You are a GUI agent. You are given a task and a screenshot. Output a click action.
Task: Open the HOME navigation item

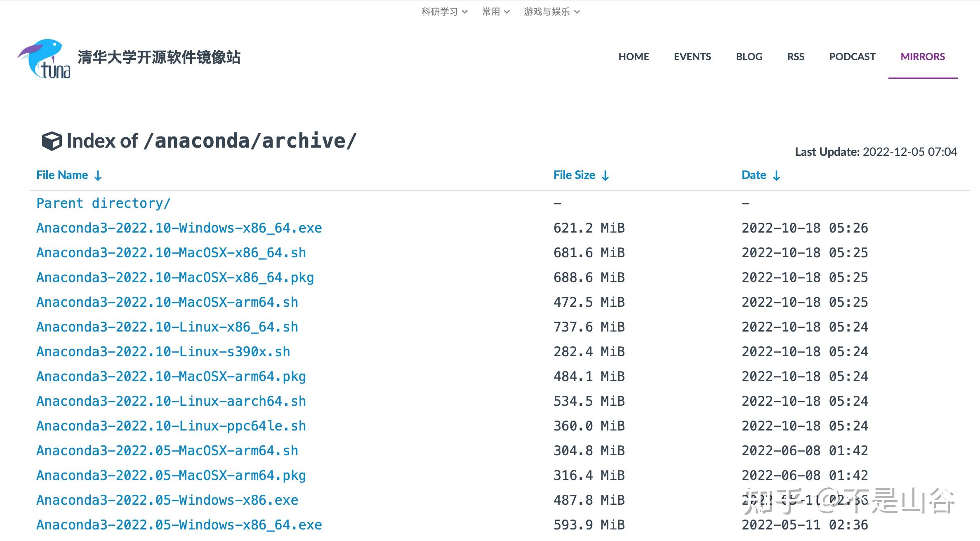coord(634,56)
